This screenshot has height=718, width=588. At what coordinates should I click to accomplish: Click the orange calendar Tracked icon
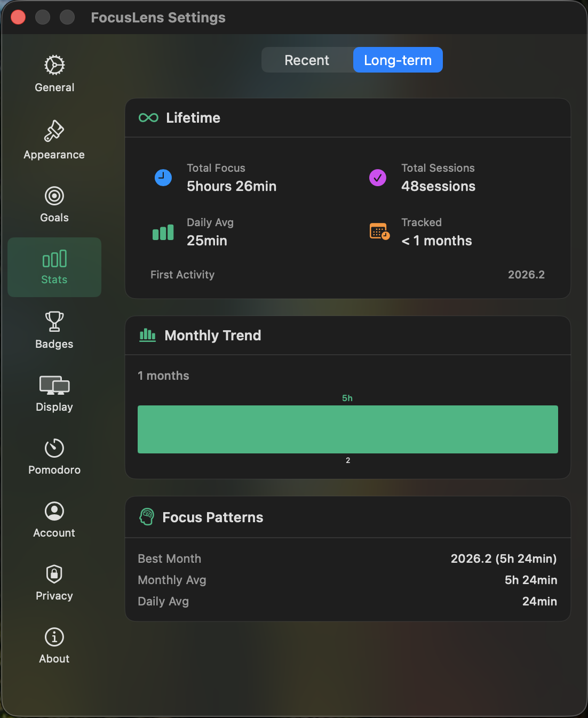coord(379,232)
